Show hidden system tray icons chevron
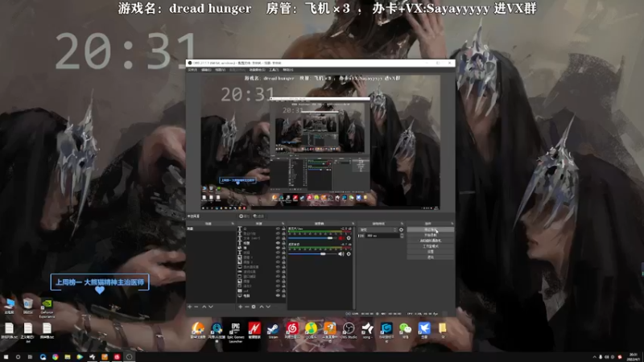The image size is (644, 362). pos(594,357)
